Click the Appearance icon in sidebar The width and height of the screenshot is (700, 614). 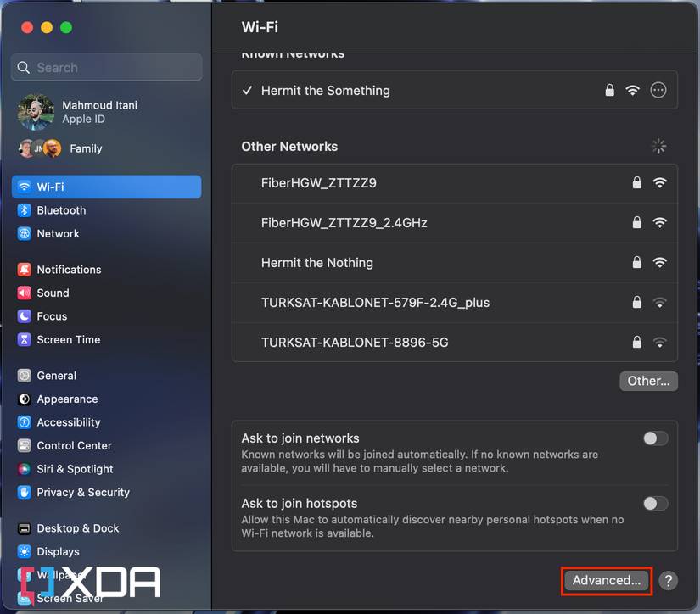tap(24, 399)
